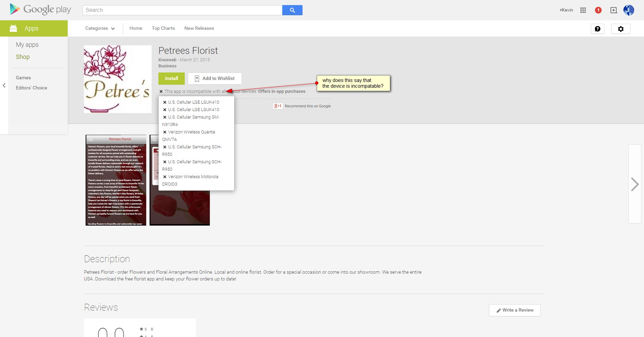Open the red notifications badge
Viewport: 644px width, 337px height.
(598, 10)
